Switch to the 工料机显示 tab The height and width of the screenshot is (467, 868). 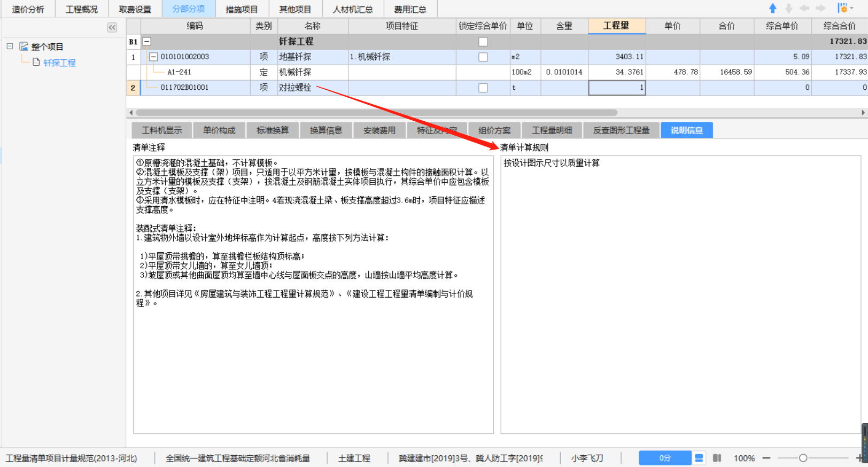click(162, 130)
